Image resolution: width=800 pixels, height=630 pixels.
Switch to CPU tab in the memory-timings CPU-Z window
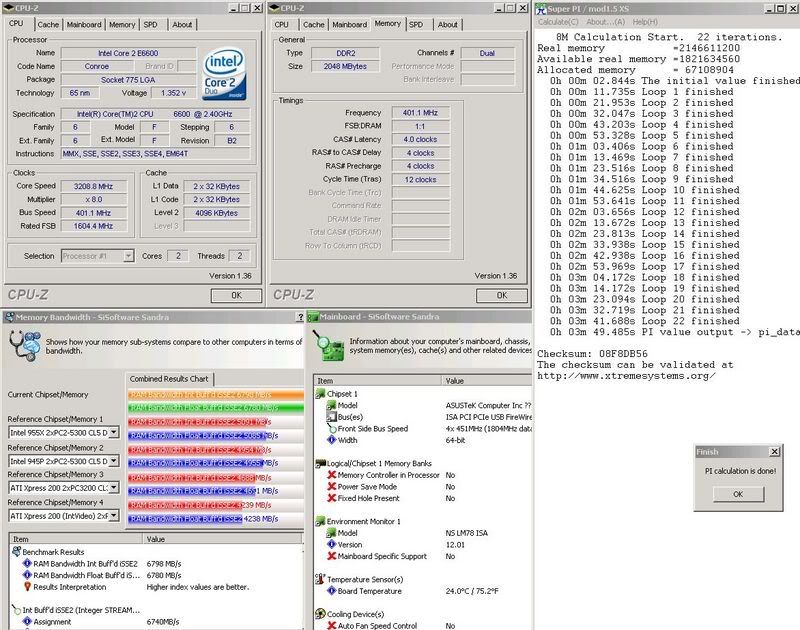pos(282,24)
